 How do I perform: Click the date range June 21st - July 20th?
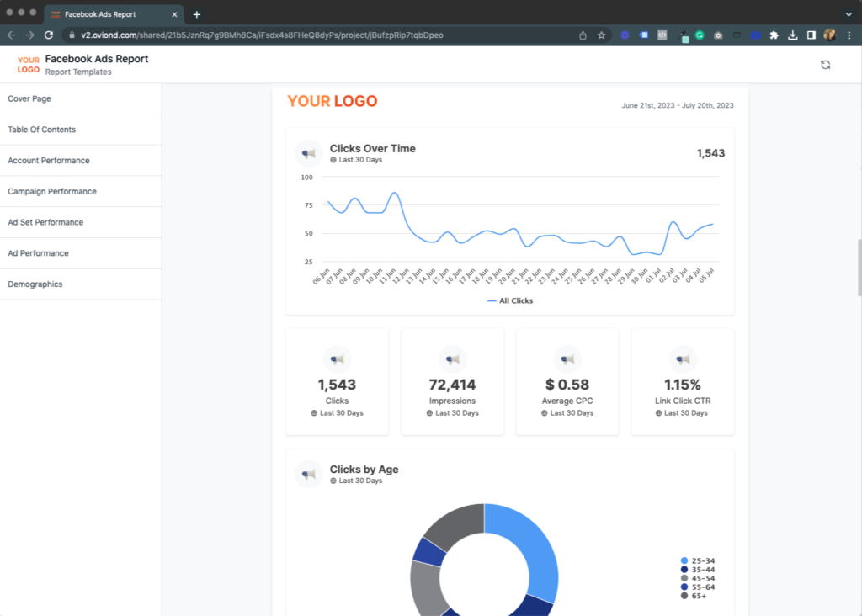[x=678, y=105]
